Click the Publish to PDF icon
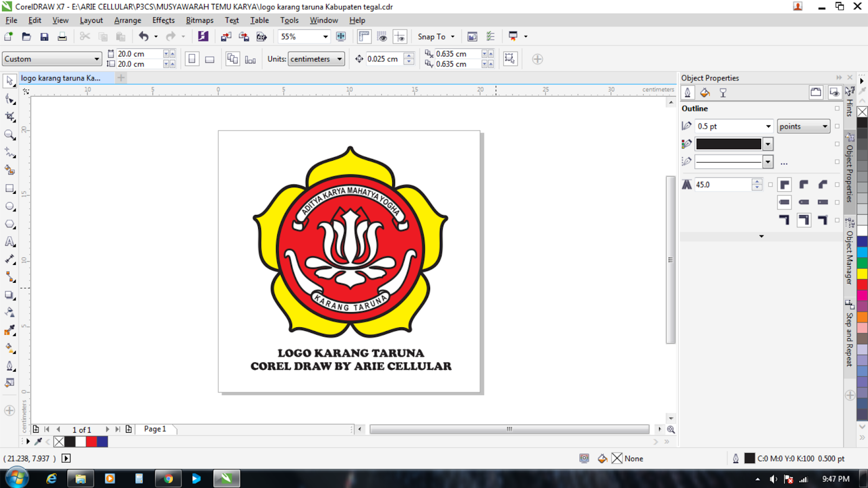 261,36
